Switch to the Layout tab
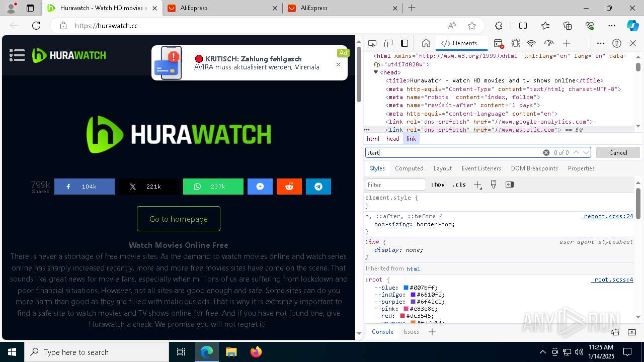 [443, 168]
